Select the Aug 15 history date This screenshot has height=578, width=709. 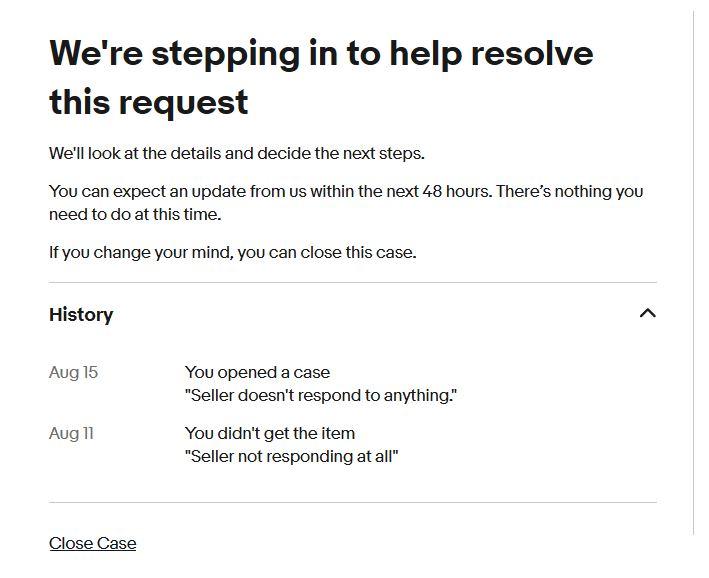click(73, 373)
